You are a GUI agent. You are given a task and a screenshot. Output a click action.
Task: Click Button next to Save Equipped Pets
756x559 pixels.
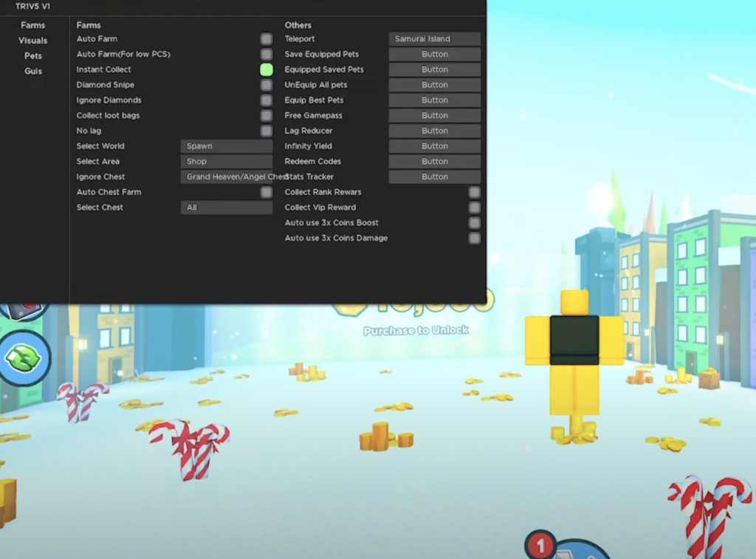[x=435, y=54]
